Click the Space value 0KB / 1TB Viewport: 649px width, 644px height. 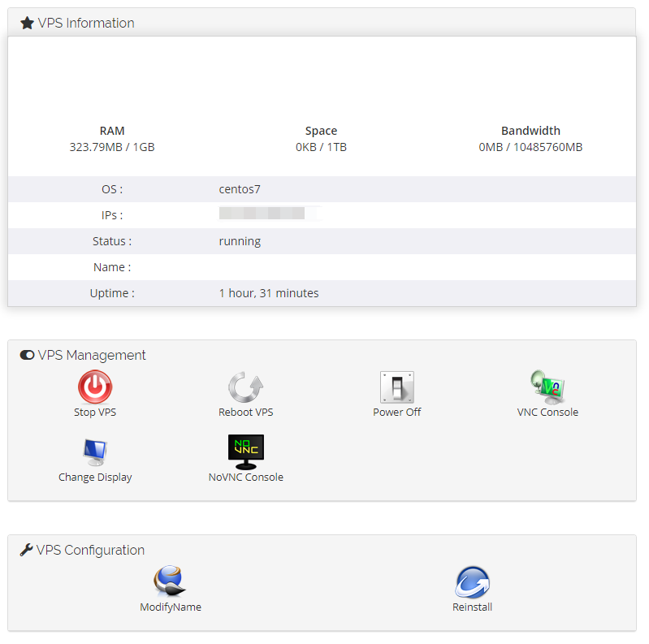[x=321, y=147]
